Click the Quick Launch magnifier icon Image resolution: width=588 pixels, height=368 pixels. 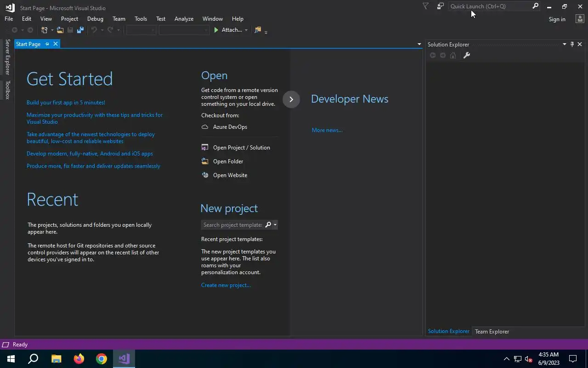(535, 6)
